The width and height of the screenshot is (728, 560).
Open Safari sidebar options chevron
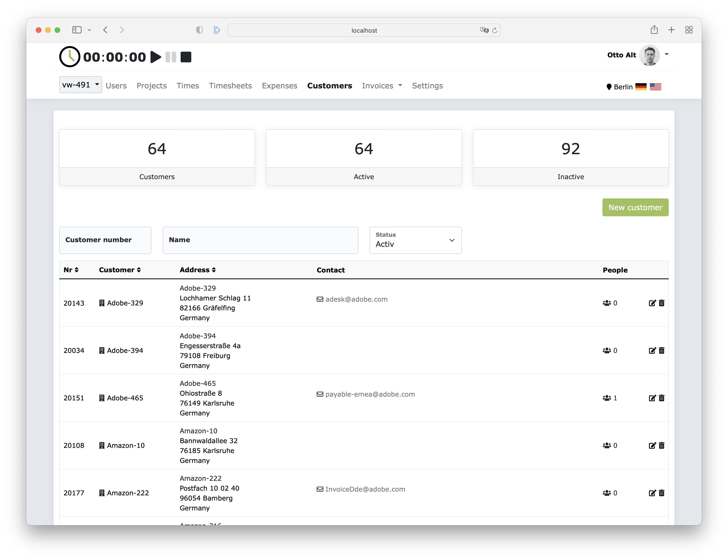(x=89, y=30)
